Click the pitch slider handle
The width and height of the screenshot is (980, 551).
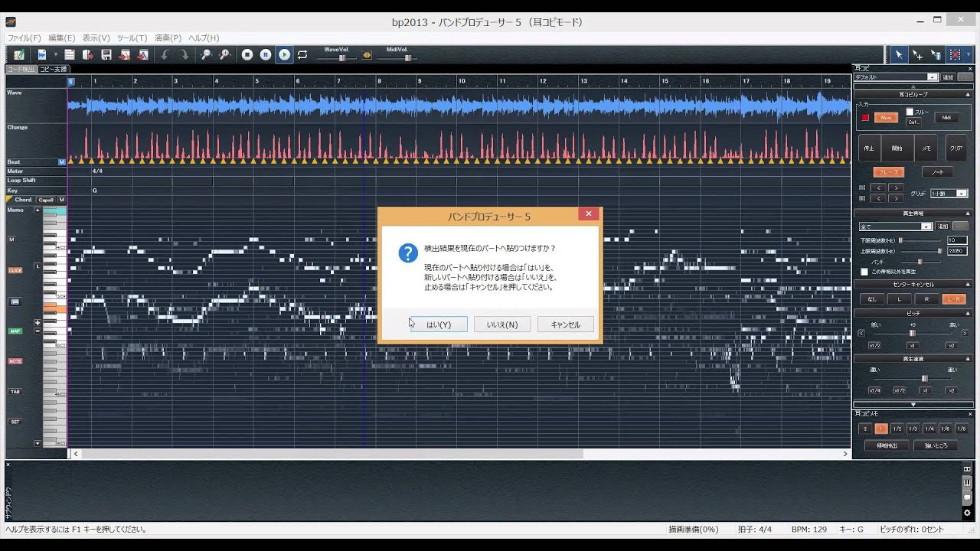click(x=912, y=333)
